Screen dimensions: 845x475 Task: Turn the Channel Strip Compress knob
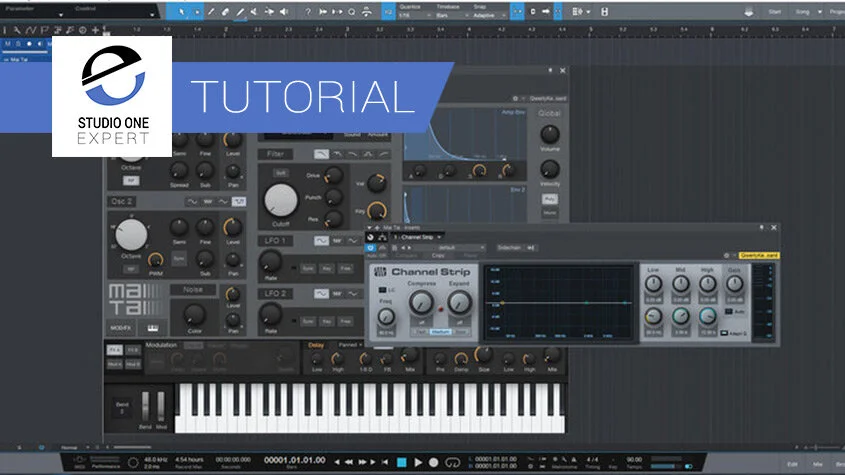pos(421,303)
